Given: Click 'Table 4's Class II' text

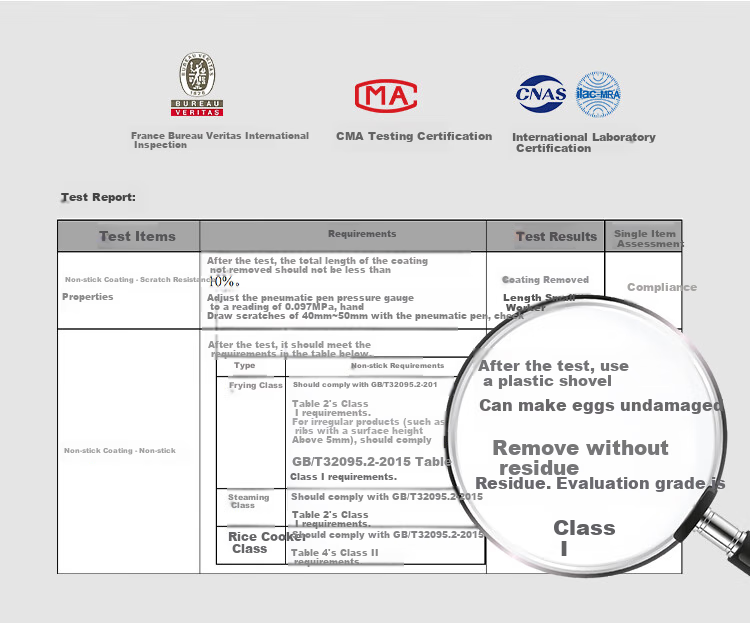Looking at the screenshot, I should [x=334, y=553].
